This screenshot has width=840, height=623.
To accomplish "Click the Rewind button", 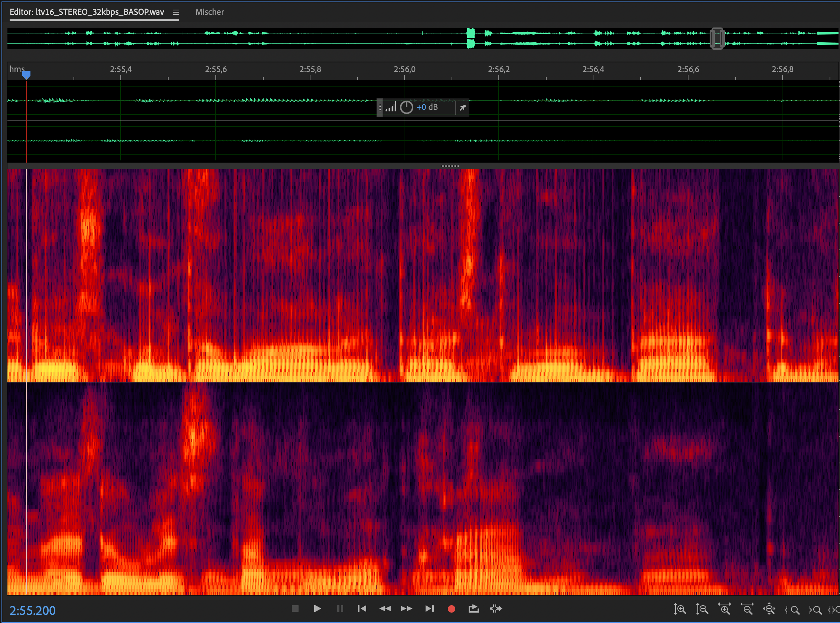I will [384, 609].
